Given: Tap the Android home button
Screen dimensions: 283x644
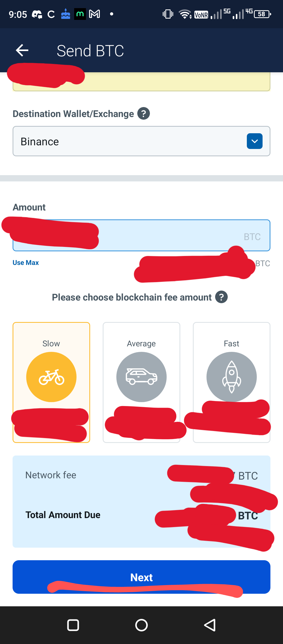Looking at the screenshot, I should pyautogui.click(x=141, y=625).
